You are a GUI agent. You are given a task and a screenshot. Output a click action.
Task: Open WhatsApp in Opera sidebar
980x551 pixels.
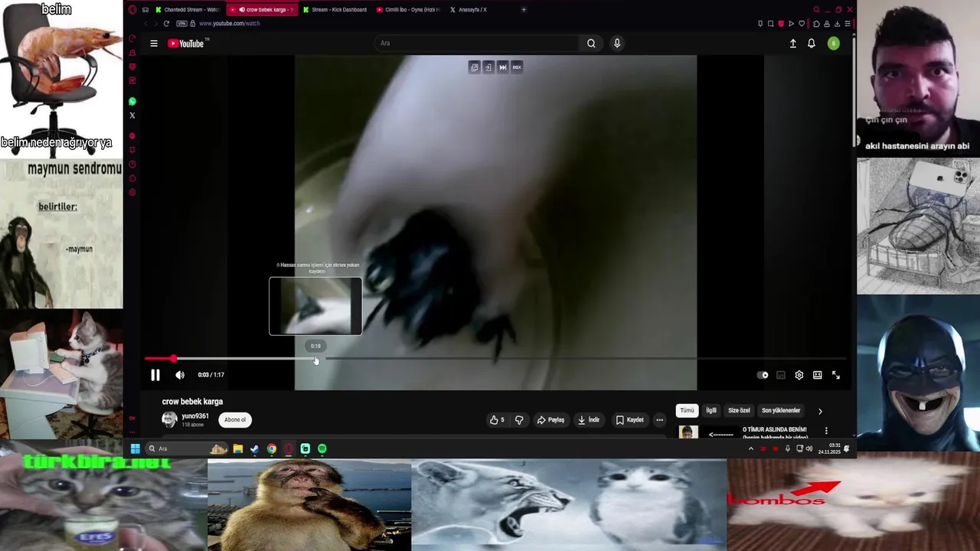132,101
